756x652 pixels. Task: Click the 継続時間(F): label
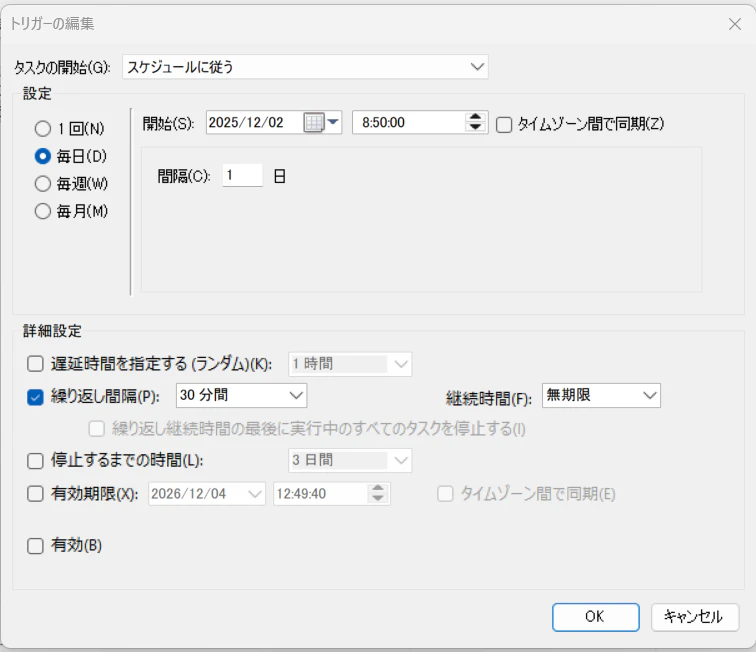(489, 399)
